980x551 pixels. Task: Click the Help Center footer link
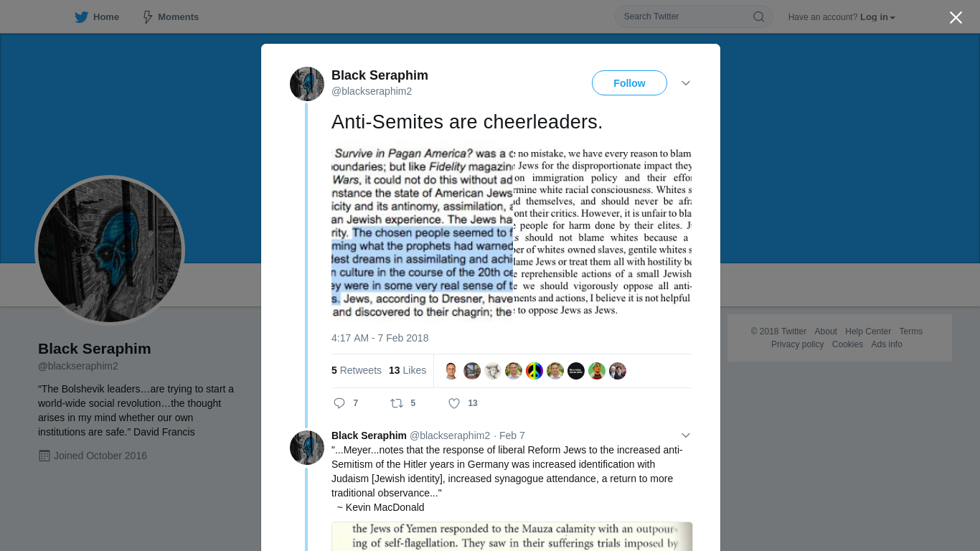click(x=868, y=331)
